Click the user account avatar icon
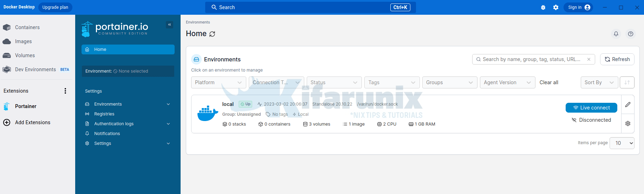Image resolution: width=644 pixels, height=194 pixels. [x=587, y=7]
